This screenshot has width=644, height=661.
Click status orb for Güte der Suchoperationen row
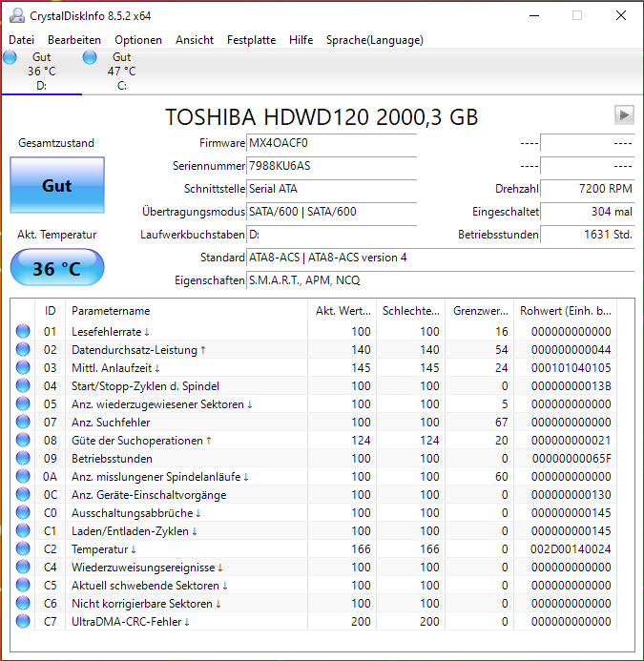coord(23,440)
